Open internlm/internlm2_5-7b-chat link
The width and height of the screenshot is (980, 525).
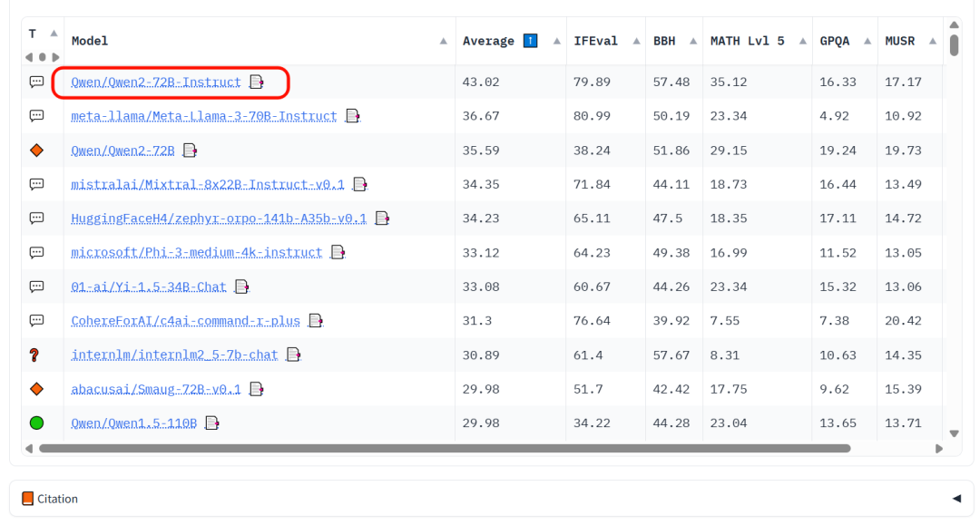point(174,355)
